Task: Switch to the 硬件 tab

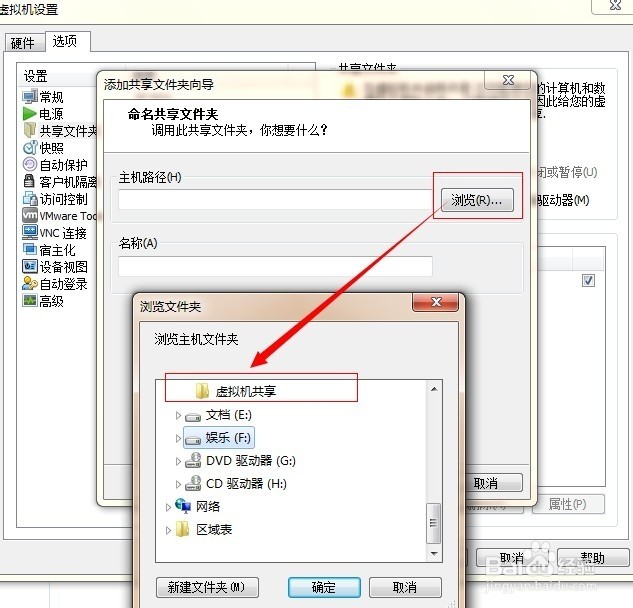Action: click(25, 43)
